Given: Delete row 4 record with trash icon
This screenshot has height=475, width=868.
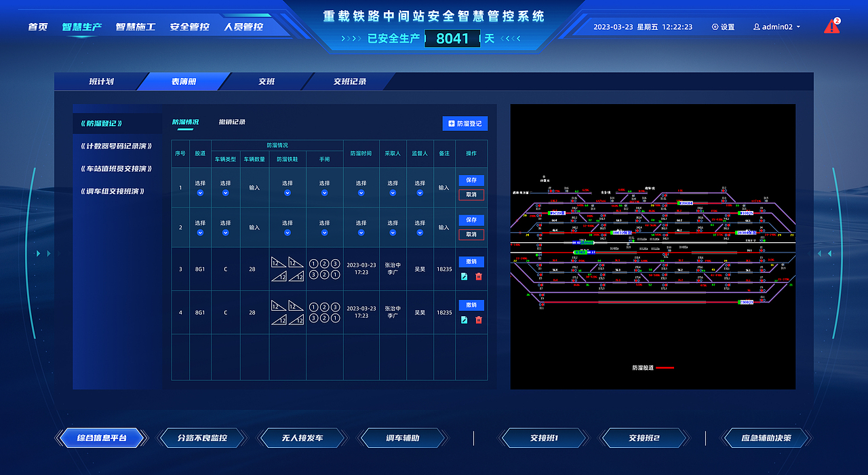Looking at the screenshot, I should (479, 320).
